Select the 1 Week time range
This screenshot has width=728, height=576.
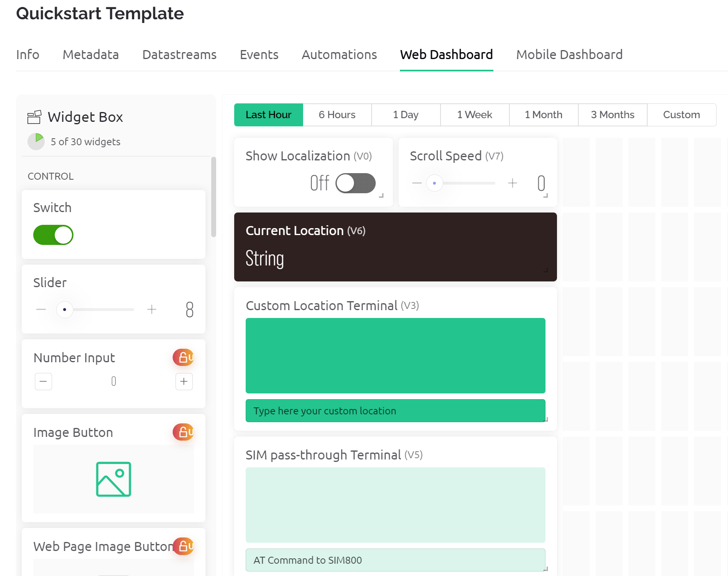pos(475,115)
